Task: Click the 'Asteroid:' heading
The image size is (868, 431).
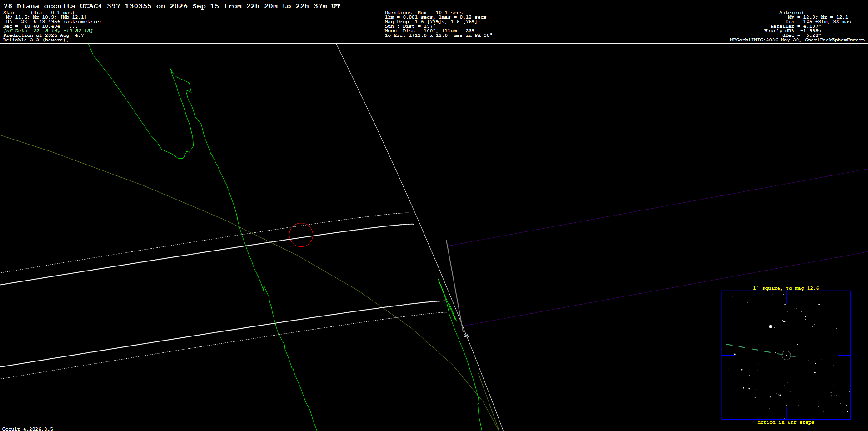Action: pos(792,13)
